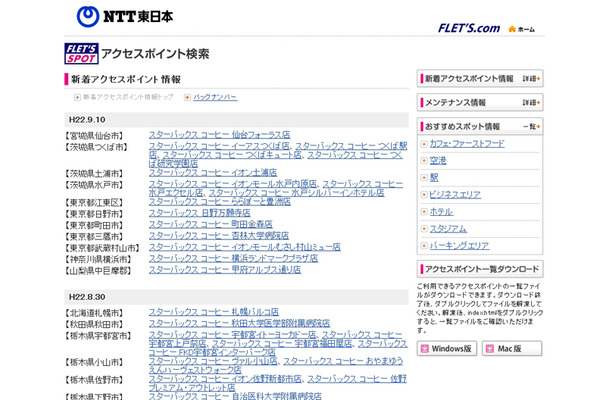Open スターバックス コーヒー 横浜ランドマークプラザ店 link

pyautogui.click(x=233, y=258)
